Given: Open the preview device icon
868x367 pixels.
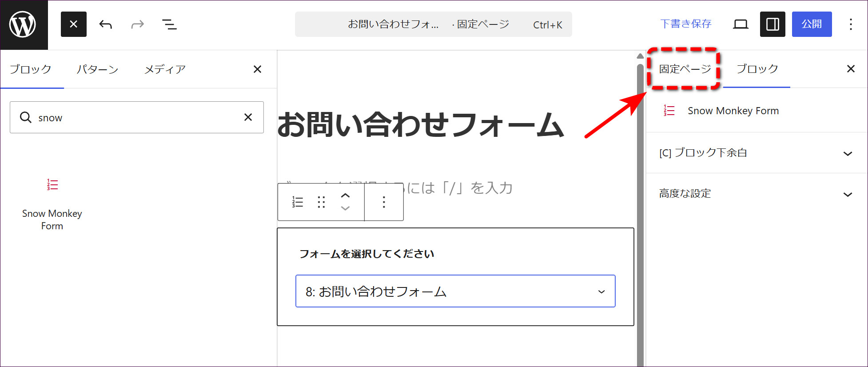Looking at the screenshot, I should pos(741,24).
